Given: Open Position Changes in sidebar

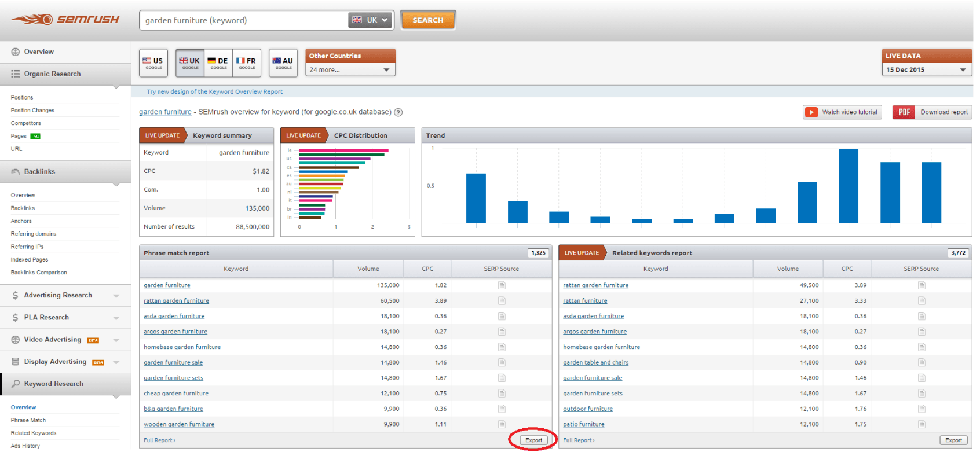Looking at the screenshot, I should click(x=32, y=110).
